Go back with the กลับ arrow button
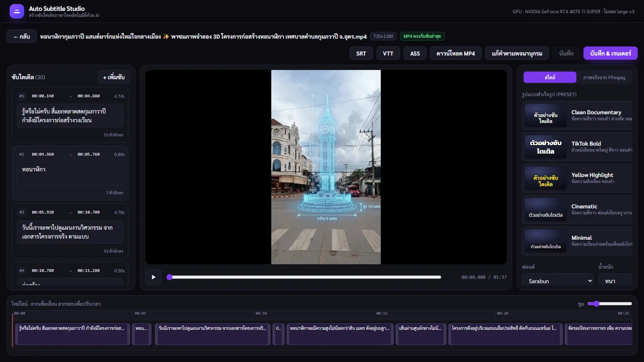Screen dimensions: 644x362 22,37
